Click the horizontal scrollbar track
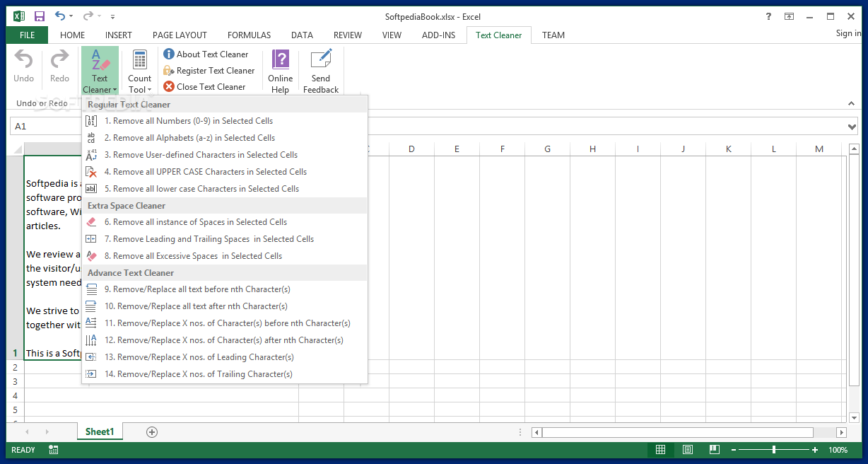The width and height of the screenshot is (868, 464). tap(689, 432)
